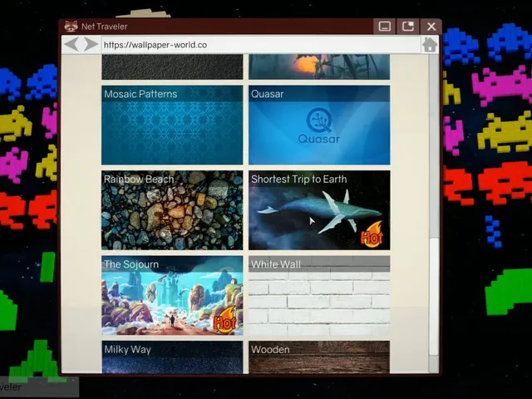This screenshot has height=399, width=532.
Task: Go to the home page icon
Action: tap(430, 45)
